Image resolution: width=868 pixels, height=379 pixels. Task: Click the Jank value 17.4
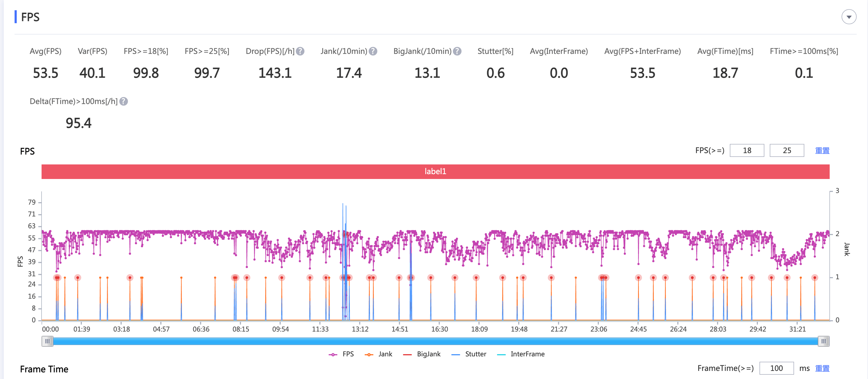[349, 73]
